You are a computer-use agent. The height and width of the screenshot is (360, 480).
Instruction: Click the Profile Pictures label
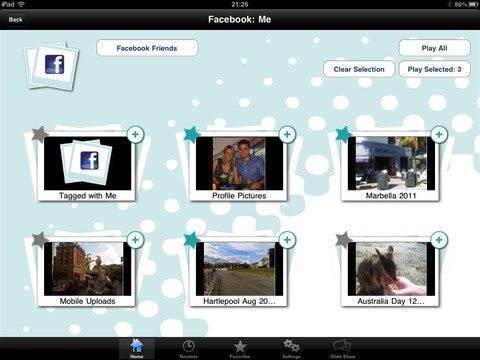point(239,196)
